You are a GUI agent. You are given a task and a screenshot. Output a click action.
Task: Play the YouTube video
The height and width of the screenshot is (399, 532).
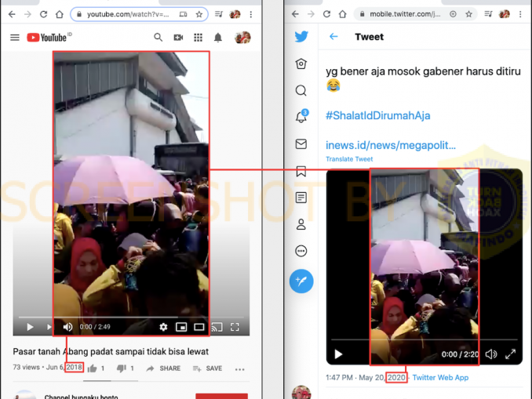tap(30, 327)
